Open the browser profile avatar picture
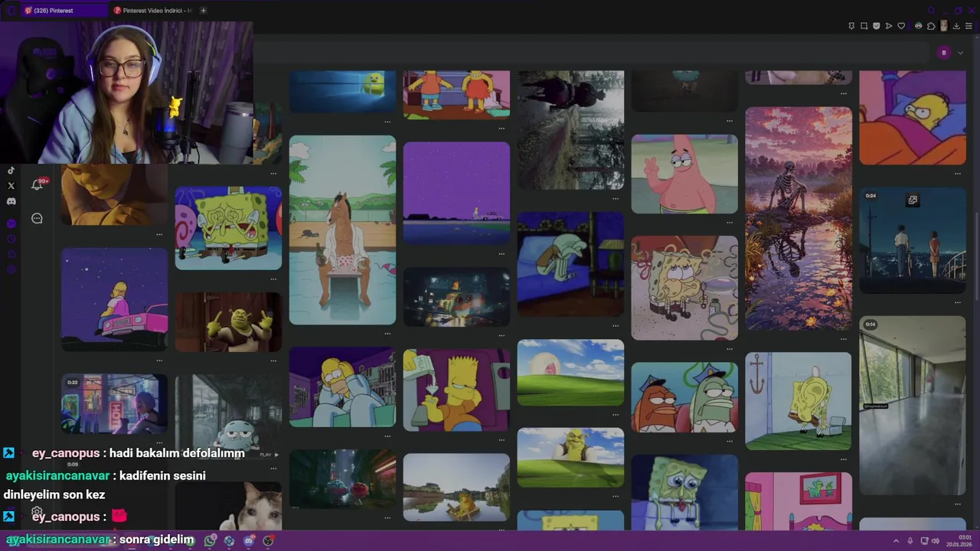 pyautogui.click(x=944, y=26)
